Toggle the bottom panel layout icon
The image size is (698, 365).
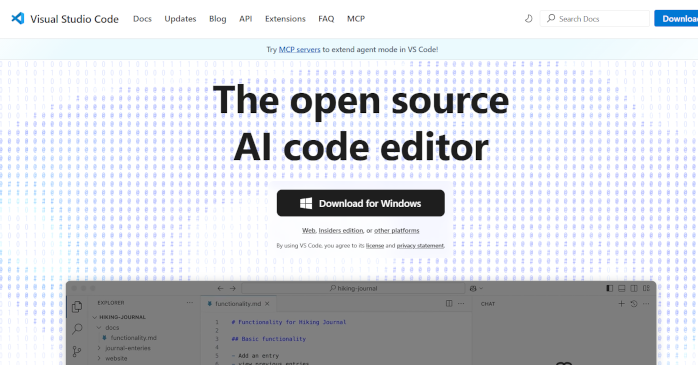(622, 288)
